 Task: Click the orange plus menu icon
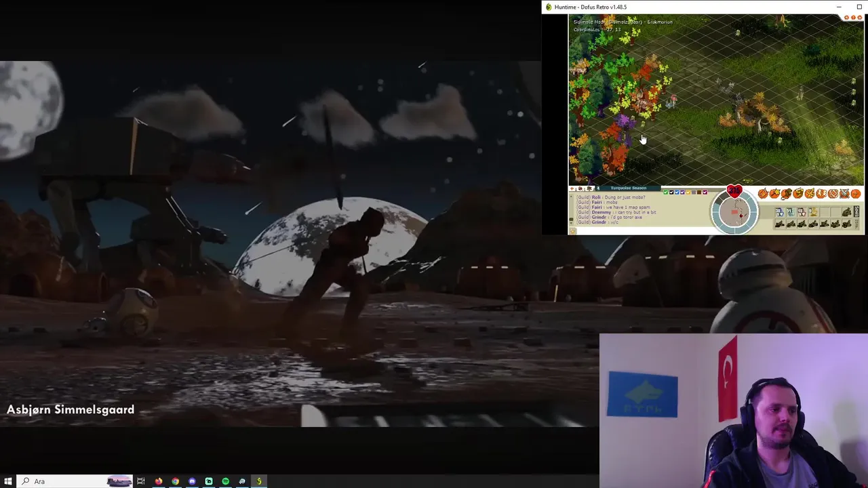click(x=856, y=194)
